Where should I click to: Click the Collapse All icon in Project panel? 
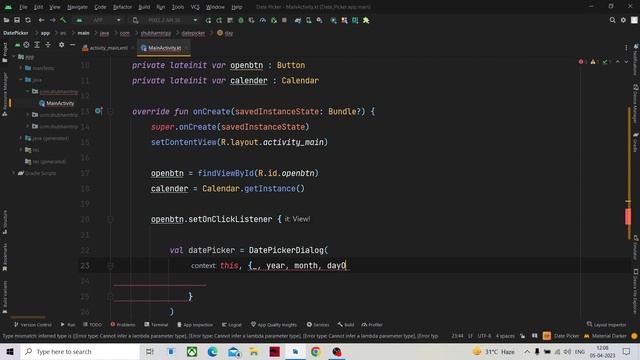[x=48, y=44]
